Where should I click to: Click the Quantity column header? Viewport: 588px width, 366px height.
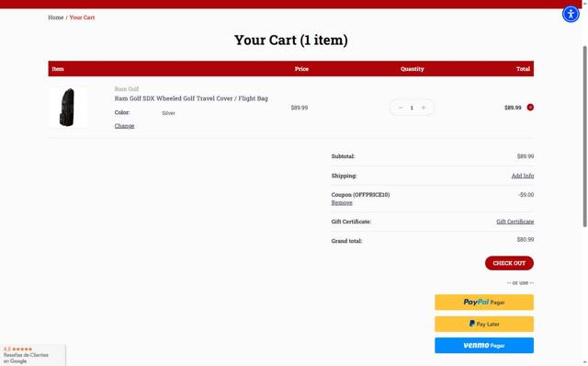pyautogui.click(x=412, y=69)
